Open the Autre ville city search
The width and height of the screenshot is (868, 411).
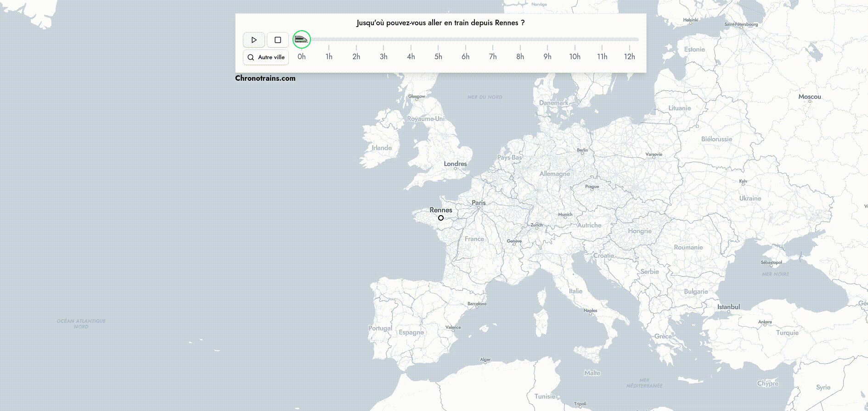(x=266, y=57)
